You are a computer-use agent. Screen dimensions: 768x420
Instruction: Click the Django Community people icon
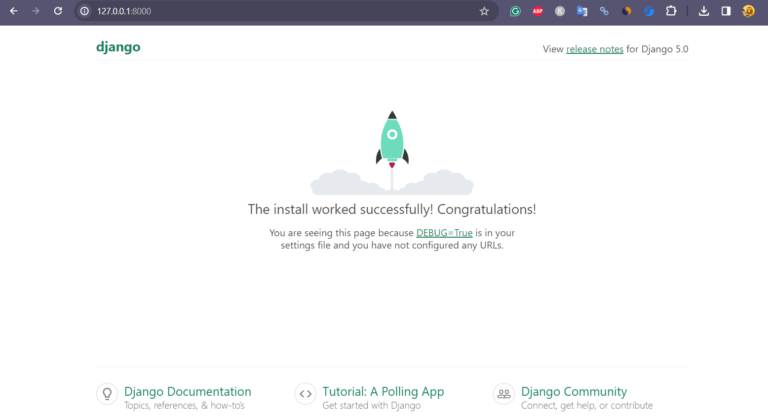point(504,394)
